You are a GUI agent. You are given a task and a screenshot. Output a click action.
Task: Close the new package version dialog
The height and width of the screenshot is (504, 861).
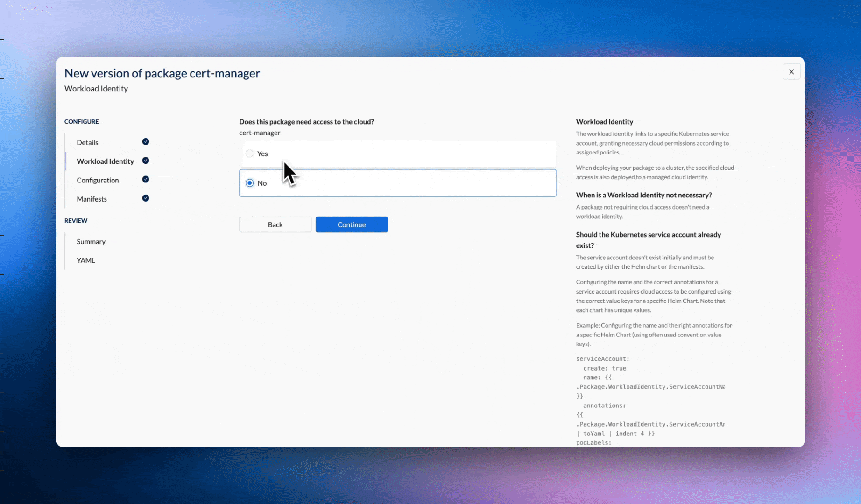(x=791, y=72)
